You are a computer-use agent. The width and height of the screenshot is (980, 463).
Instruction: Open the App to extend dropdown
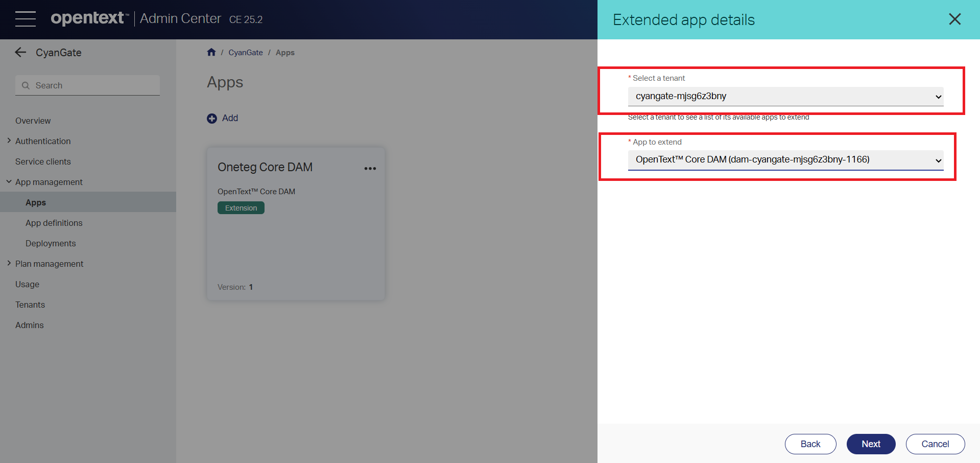pyautogui.click(x=785, y=160)
